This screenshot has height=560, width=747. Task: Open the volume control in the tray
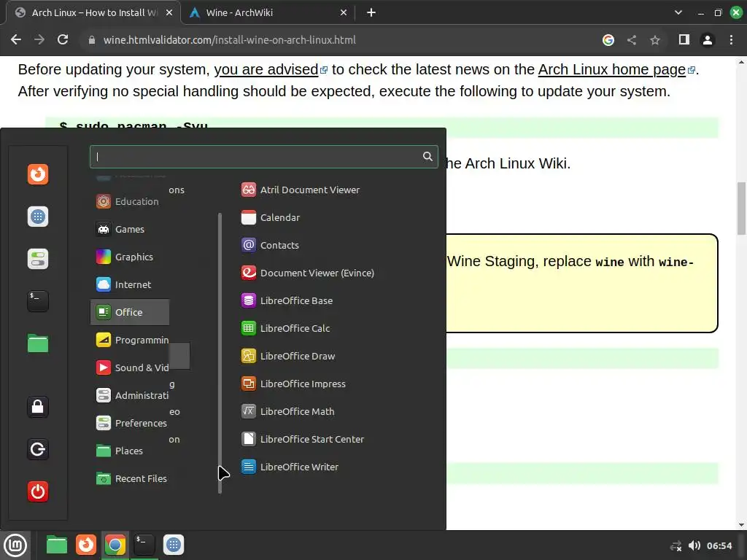point(694,545)
